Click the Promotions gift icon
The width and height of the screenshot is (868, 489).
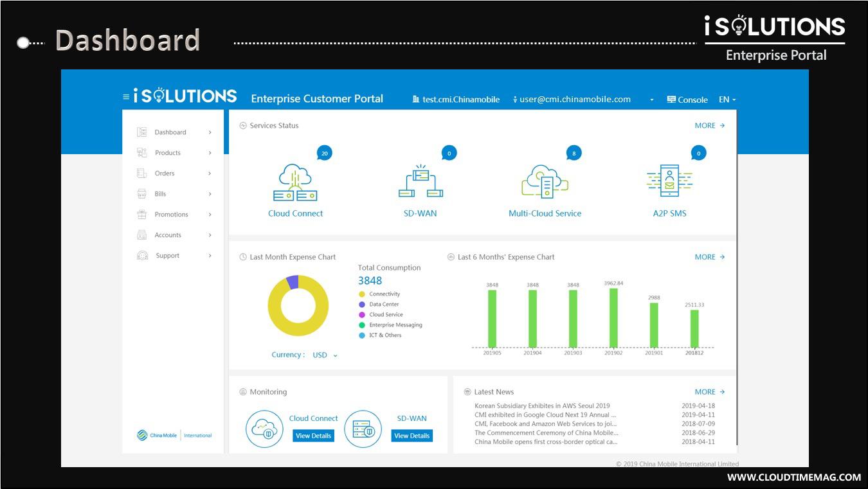(x=142, y=214)
